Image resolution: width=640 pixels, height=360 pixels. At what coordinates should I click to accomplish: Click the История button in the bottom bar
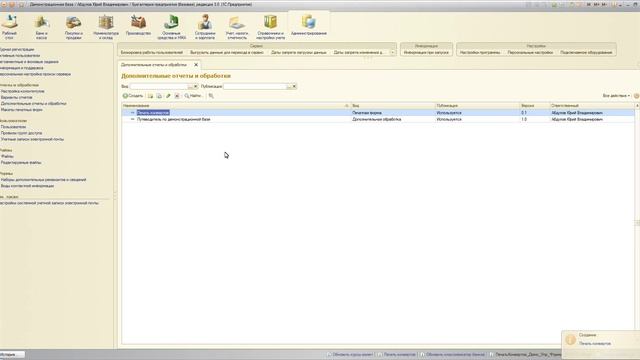tap(12, 355)
